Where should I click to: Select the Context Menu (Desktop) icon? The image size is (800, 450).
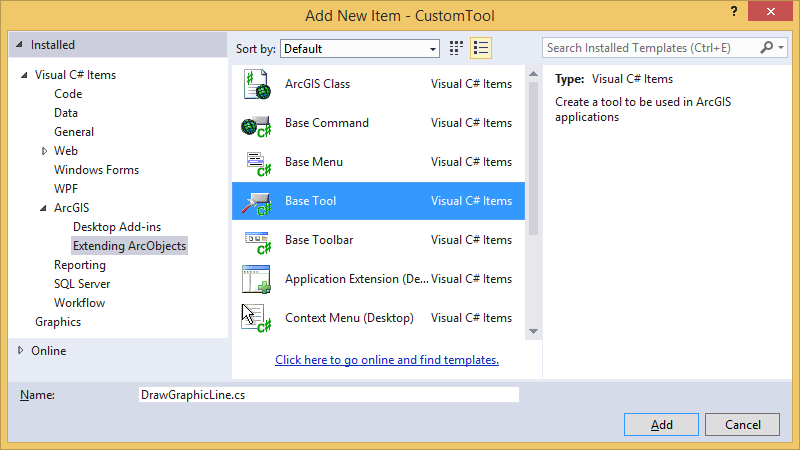(x=256, y=318)
